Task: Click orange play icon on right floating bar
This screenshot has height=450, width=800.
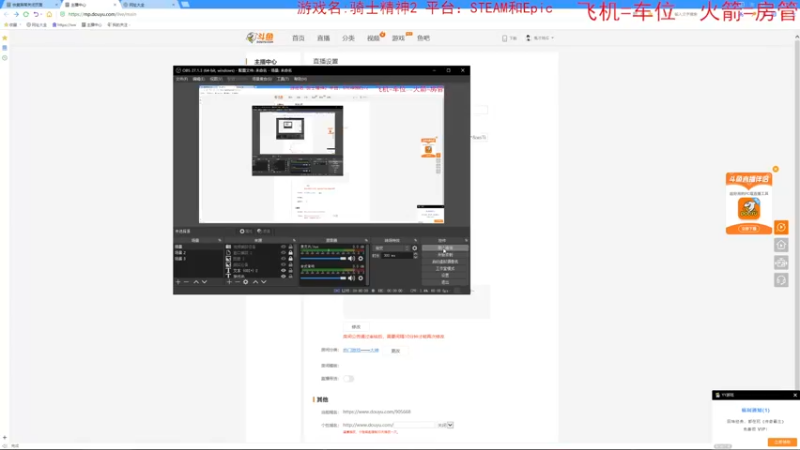Action: 781,228
